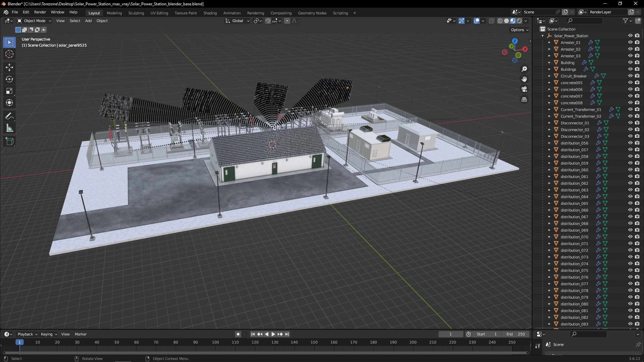The height and width of the screenshot is (362, 644).
Task: Open viewport Select menu
Action: pos(75,21)
